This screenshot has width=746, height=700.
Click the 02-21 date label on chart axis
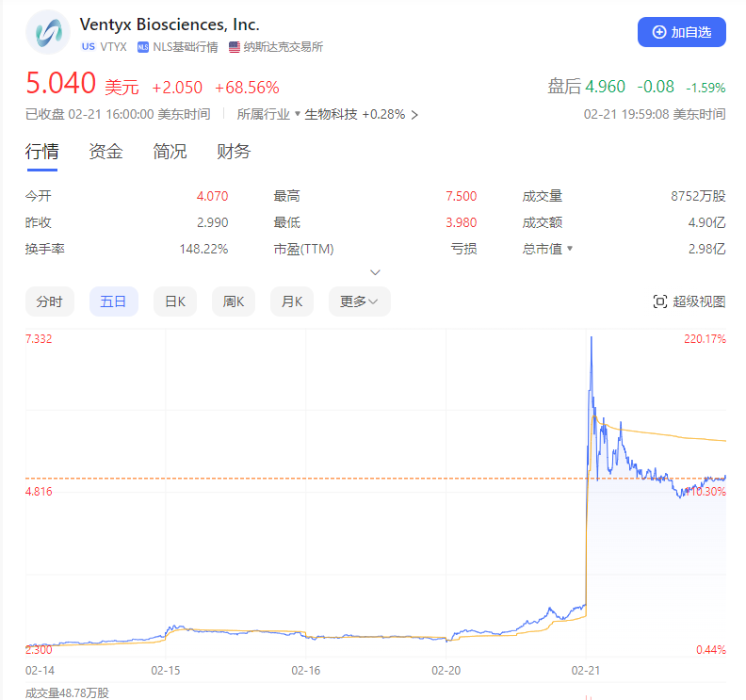pos(586,671)
